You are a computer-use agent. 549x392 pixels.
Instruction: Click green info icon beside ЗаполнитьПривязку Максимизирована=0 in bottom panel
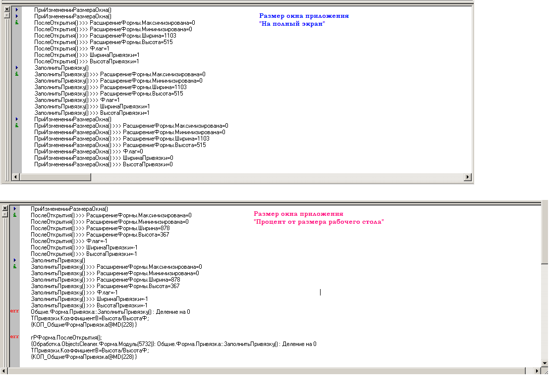(15, 267)
